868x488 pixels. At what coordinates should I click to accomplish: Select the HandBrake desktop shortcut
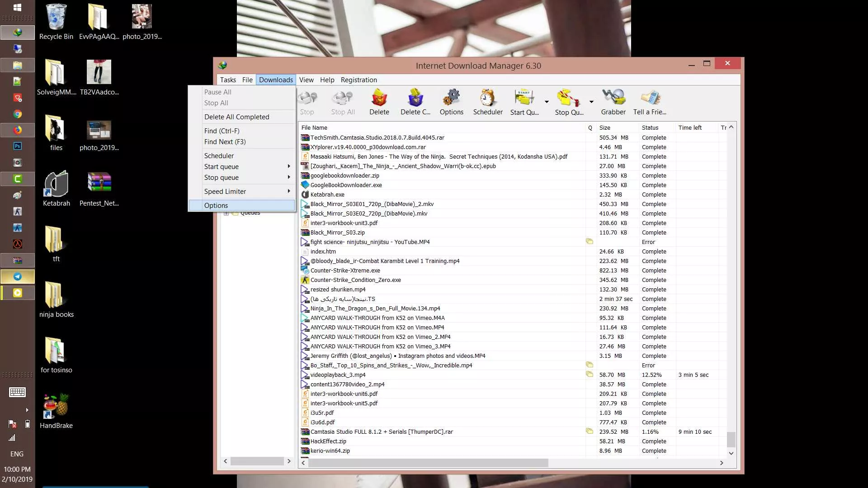click(56, 411)
